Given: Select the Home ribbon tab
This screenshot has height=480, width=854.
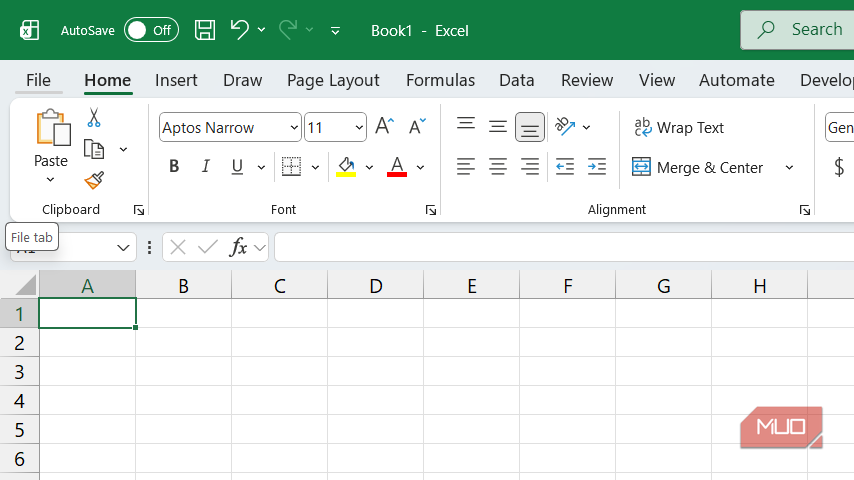Looking at the screenshot, I should click(107, 80).
